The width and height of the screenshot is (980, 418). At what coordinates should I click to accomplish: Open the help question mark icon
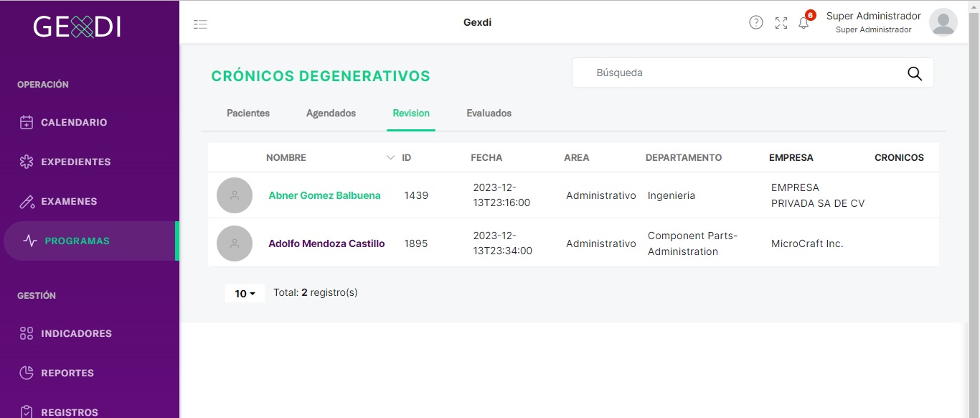756,22
